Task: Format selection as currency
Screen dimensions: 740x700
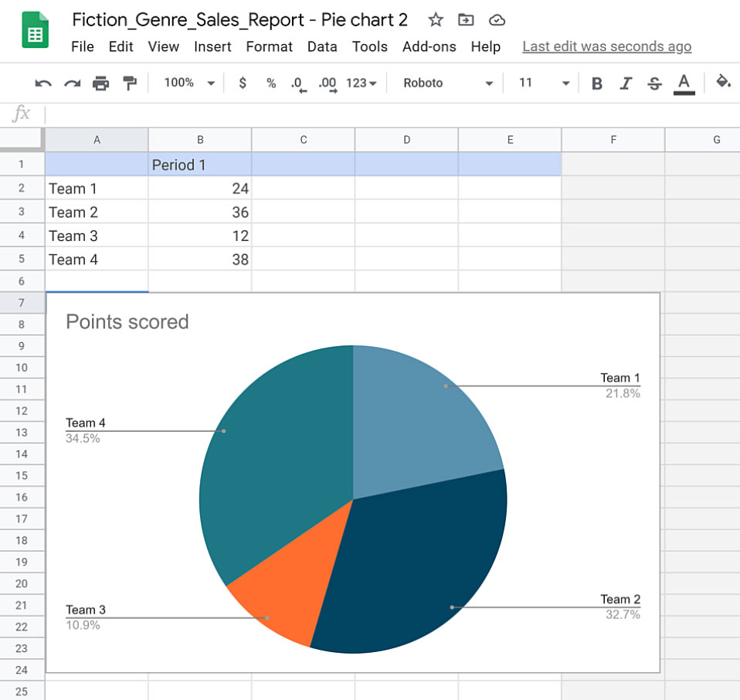Action: 243,83
